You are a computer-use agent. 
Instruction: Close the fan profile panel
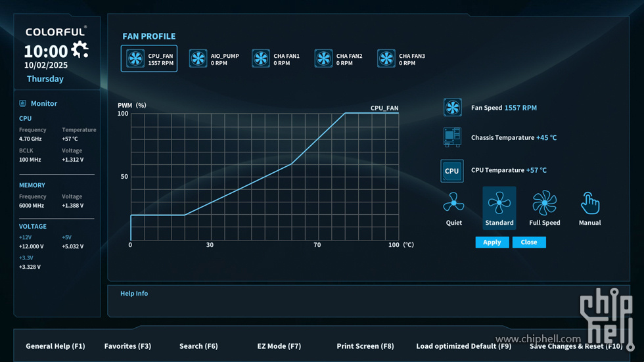pyautogui.click(x=529, y=242)
